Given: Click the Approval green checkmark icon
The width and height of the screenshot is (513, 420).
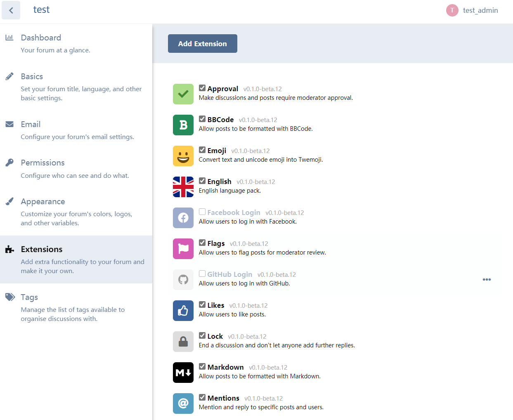Looking at the screenshot, I should [x=183, y=94].
